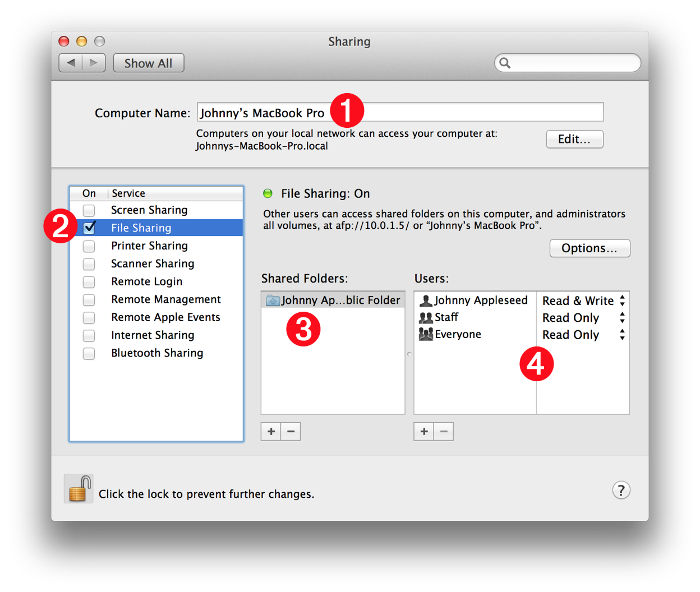Select Bluetooth Sharing service row

pyautogui.click(x=156, y=354)
